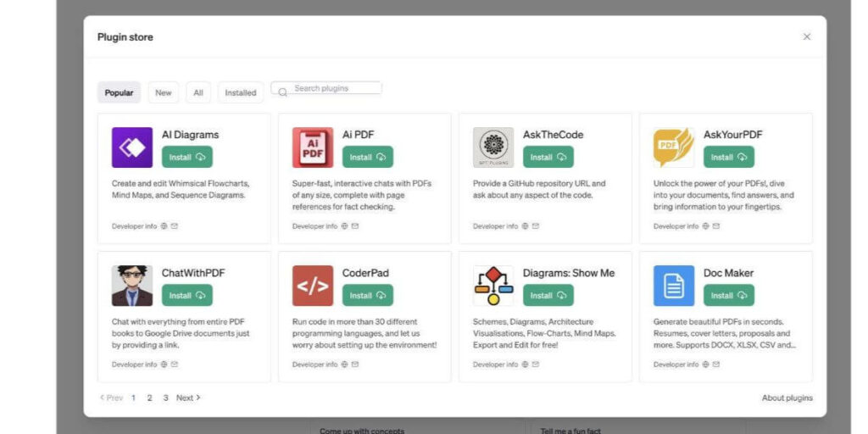This screenshot has width=868, height=434.
Task: Switch to the All tab
Action: pyautogui.click(x=198, y=92)
